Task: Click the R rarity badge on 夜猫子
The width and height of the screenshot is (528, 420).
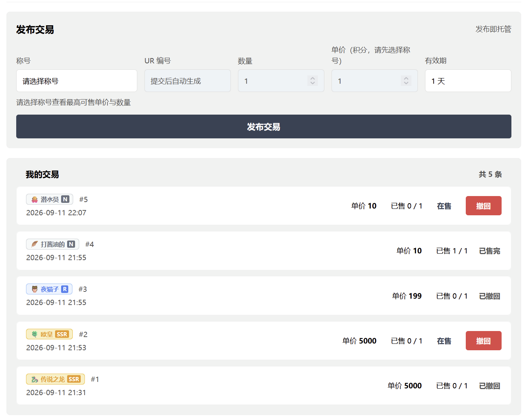Action: coord(65,289)
